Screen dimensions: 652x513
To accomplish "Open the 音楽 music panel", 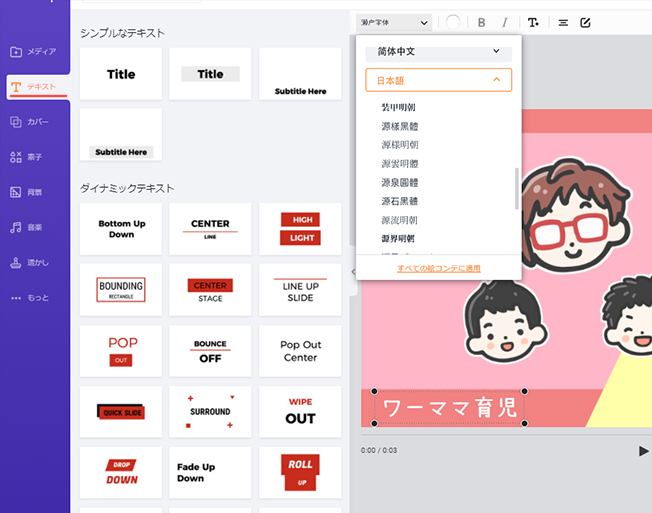I will click(x=34, y=227).
